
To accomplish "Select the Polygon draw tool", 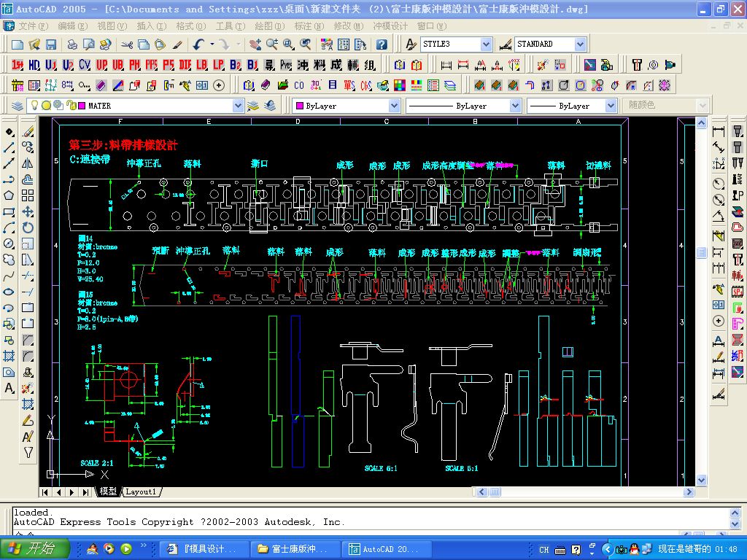I will pyautogui.click(x=9, y=195).
